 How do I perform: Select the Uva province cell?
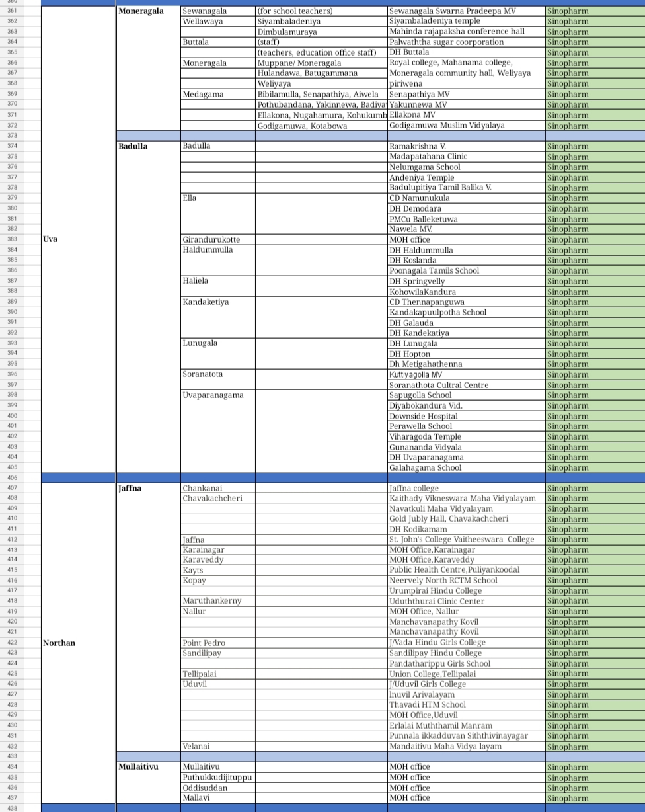pyautogui.click(x=78, y=239)
